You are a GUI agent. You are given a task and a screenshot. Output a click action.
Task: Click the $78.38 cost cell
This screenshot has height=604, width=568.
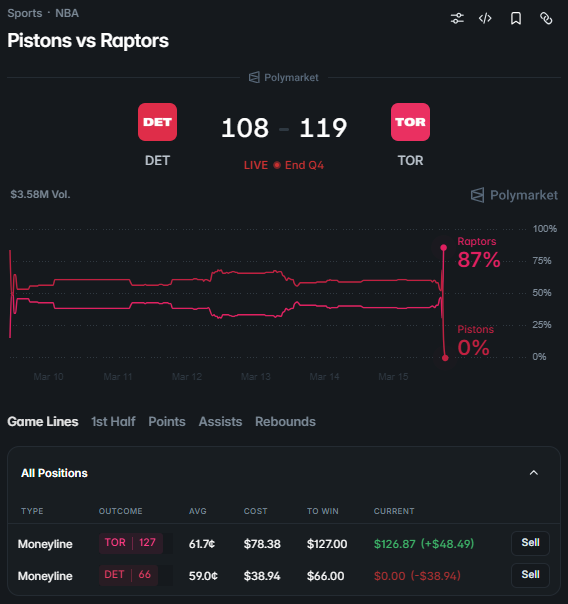tap(262, 544)
